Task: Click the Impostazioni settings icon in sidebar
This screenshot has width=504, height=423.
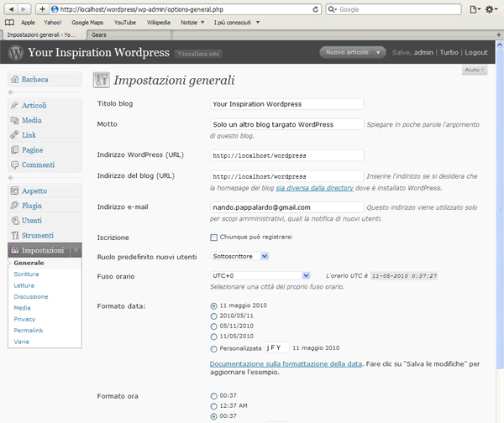Action: 14,250
